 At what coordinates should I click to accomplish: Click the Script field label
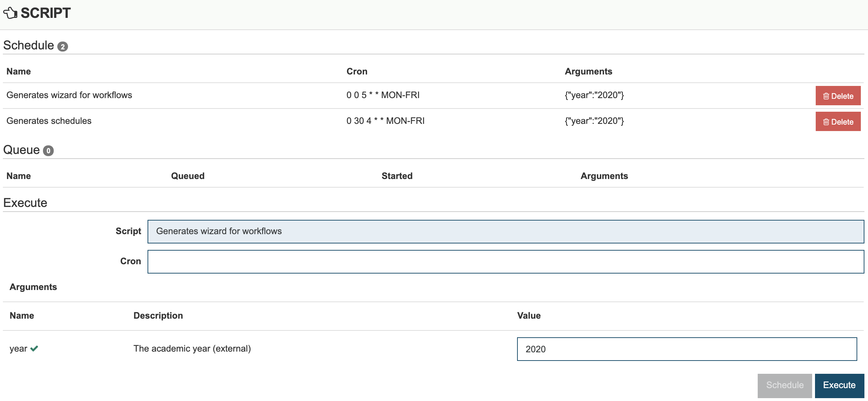coord(128,231)
